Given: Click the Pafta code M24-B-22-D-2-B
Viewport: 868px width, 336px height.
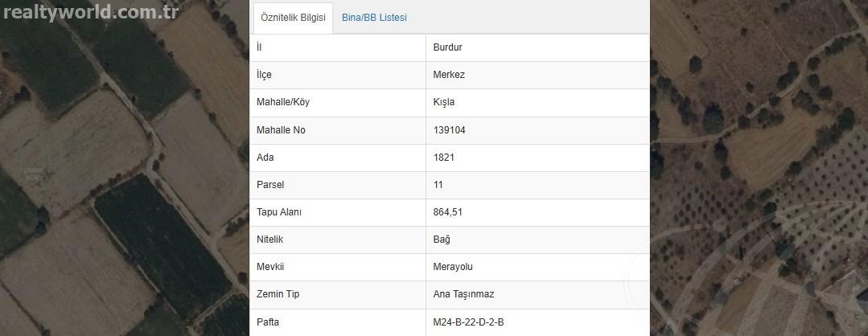Looking at the screenshot, I should [x=468, y=322].
